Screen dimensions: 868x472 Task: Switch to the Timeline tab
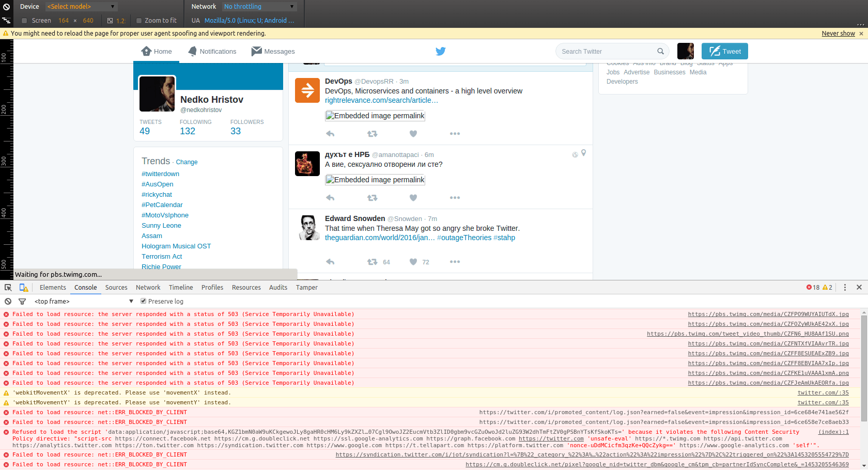click(181, 288)
